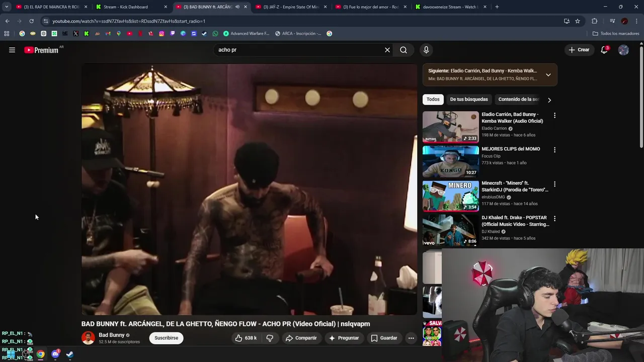Open the Bad Bunny channel name link
Image resolution: width=644 pixels, height=362 pixels.
[x=112, y=335]
